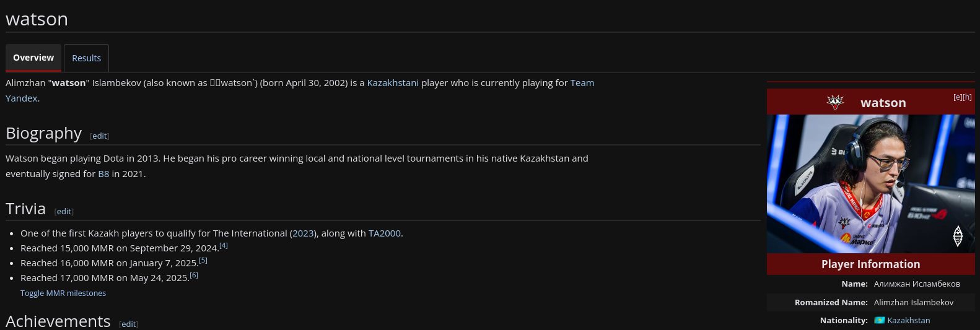This screenshot has height=330, width=980.
Task: Open the B8 team link
Action: (x=103, y=174)
